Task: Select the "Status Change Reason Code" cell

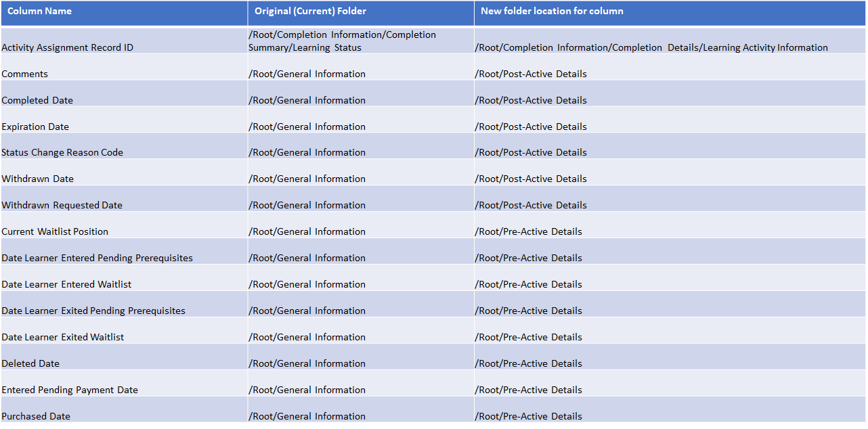Action: tap(62, 152)
